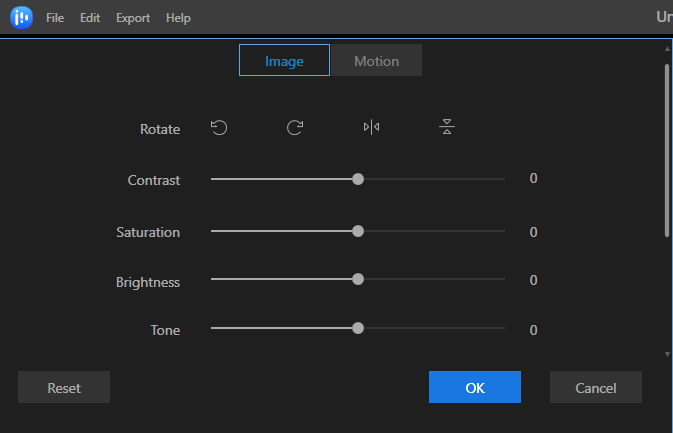Reset all image adjustments

[x=64, y=387]
